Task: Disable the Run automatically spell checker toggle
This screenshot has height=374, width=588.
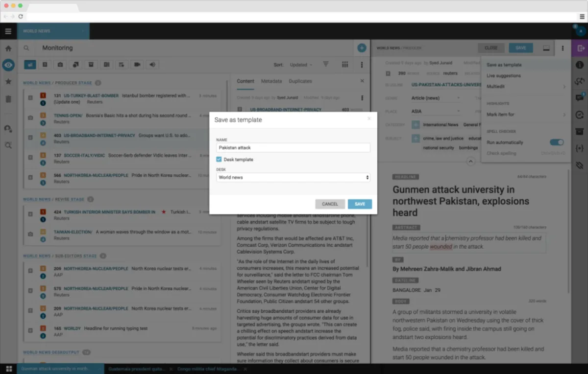Action: point(557,141)
